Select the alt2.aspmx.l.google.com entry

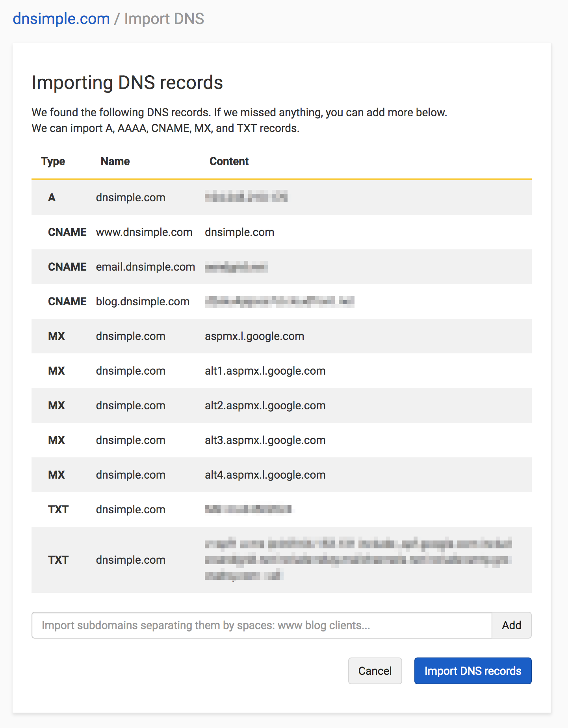pos(265,405)
